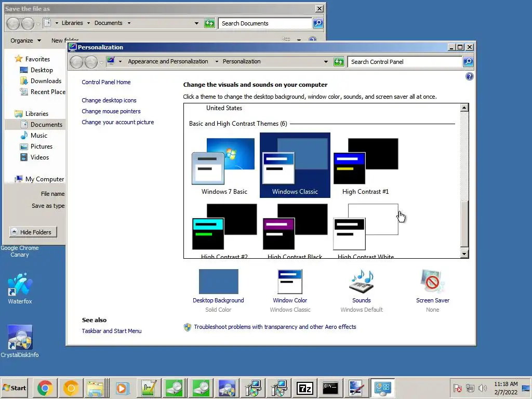
Task: Open the CrystalDiskInfo desktop shortcut
Action: 20,341
